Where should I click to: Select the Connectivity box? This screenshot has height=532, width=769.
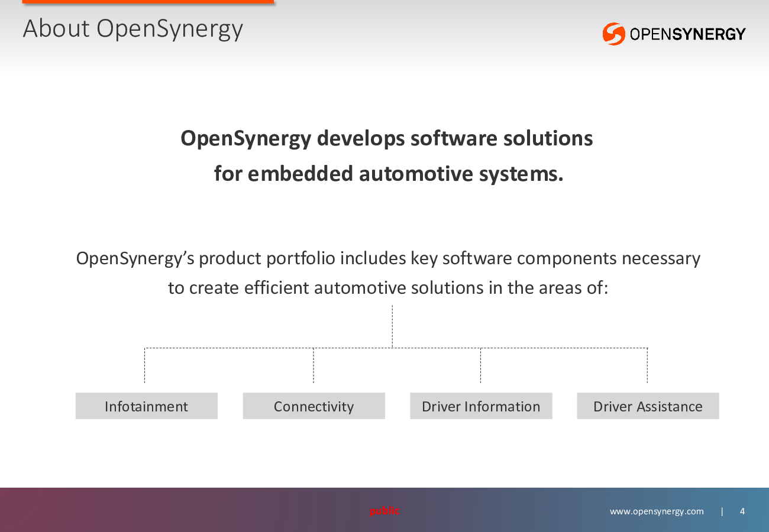[314, 406]
